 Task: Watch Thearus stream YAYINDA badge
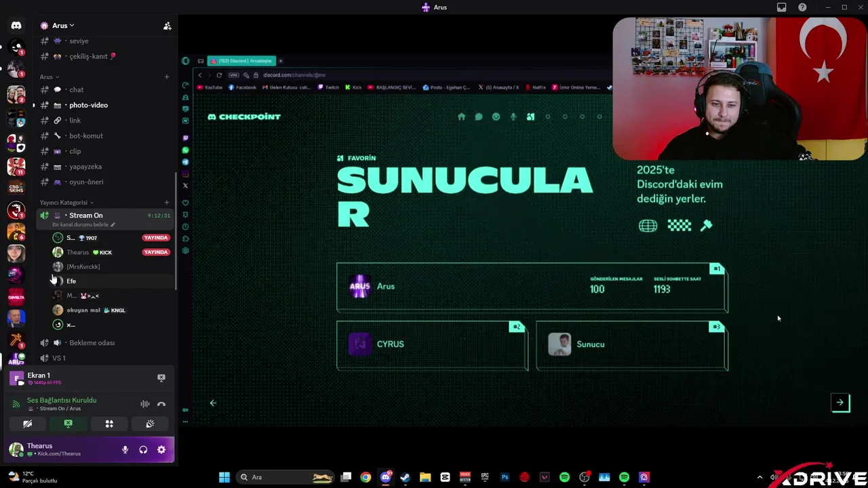tap(156, 252)
